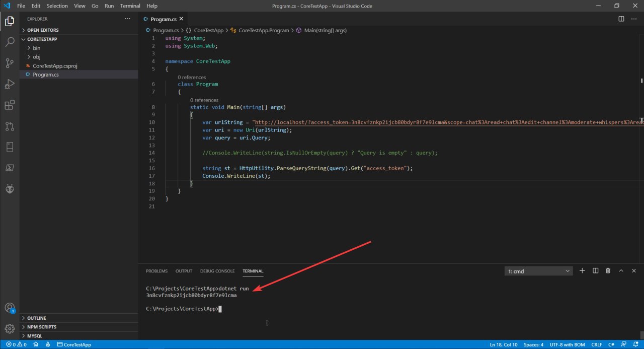The width and height of the screenshot is (644, 349).
Task: Expand the OPEN EDITORS section
Action: coord(79,30)
